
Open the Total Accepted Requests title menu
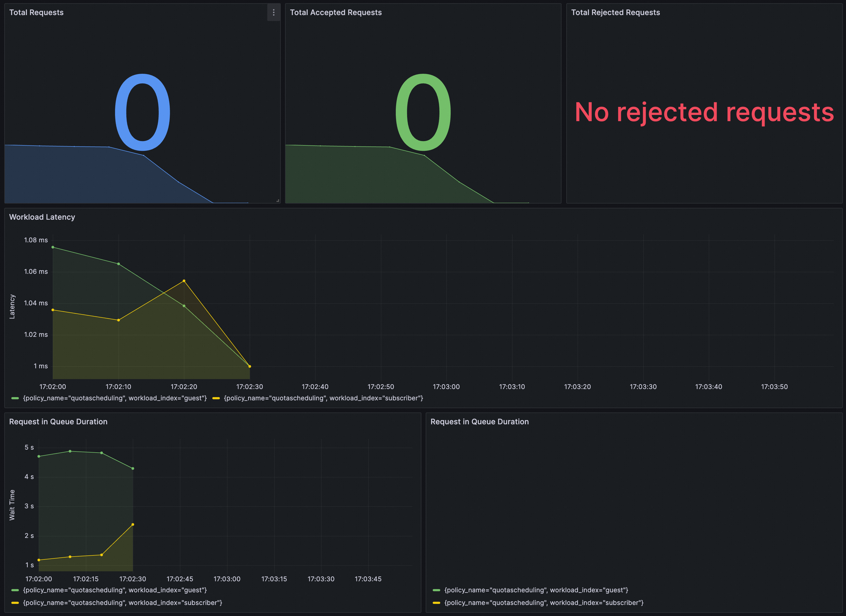pyautogui.click(x=335, y=13)
